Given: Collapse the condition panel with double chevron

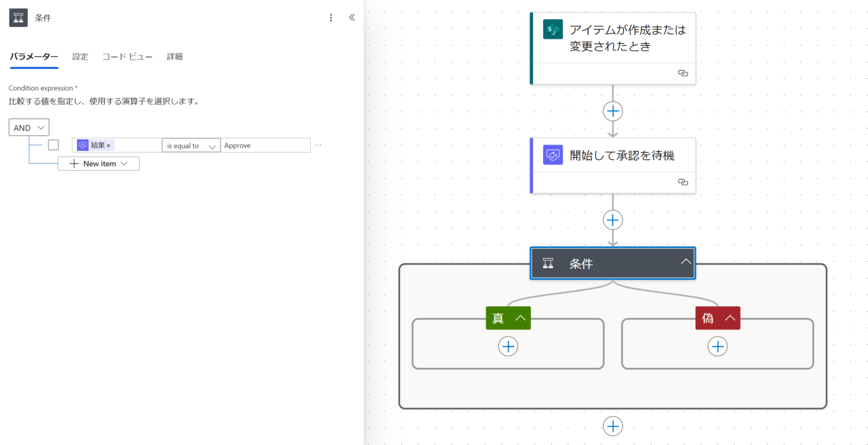Looking at the screenshot, I should [352, 18].
